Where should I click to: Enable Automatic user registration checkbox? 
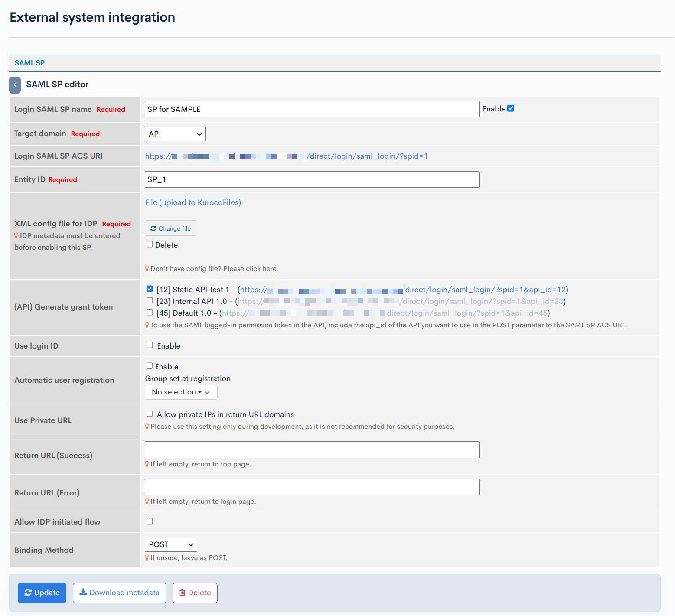coord(150,366)
